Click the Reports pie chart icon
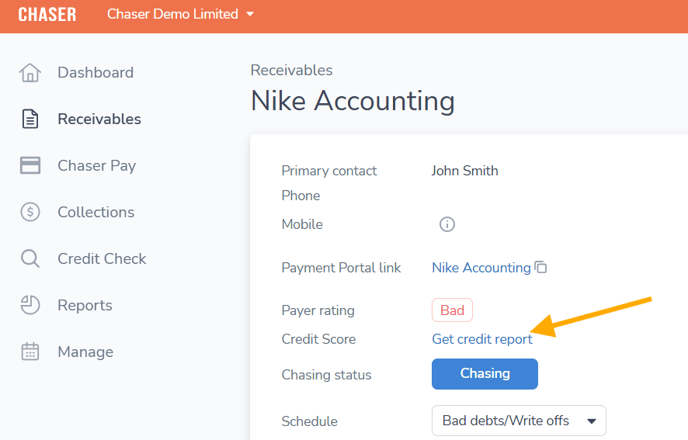Screen dimensions: 688x440 [30, 305]
